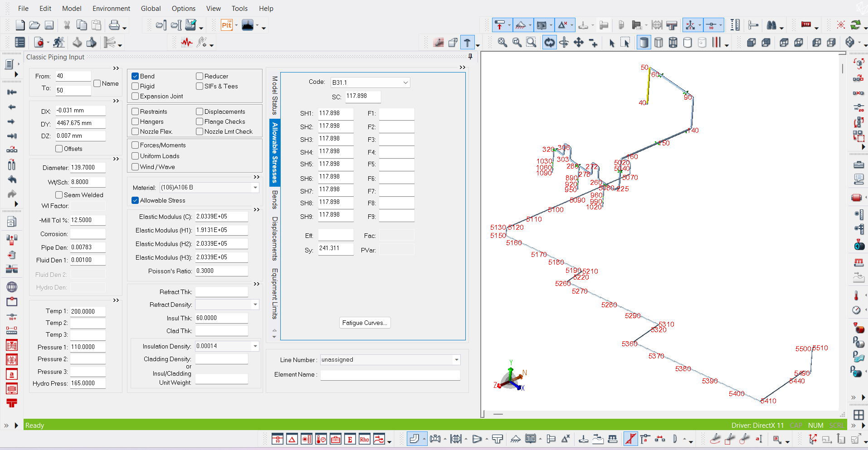
Task: Uncheck the Bend checkbox
Action: point(135,76)
